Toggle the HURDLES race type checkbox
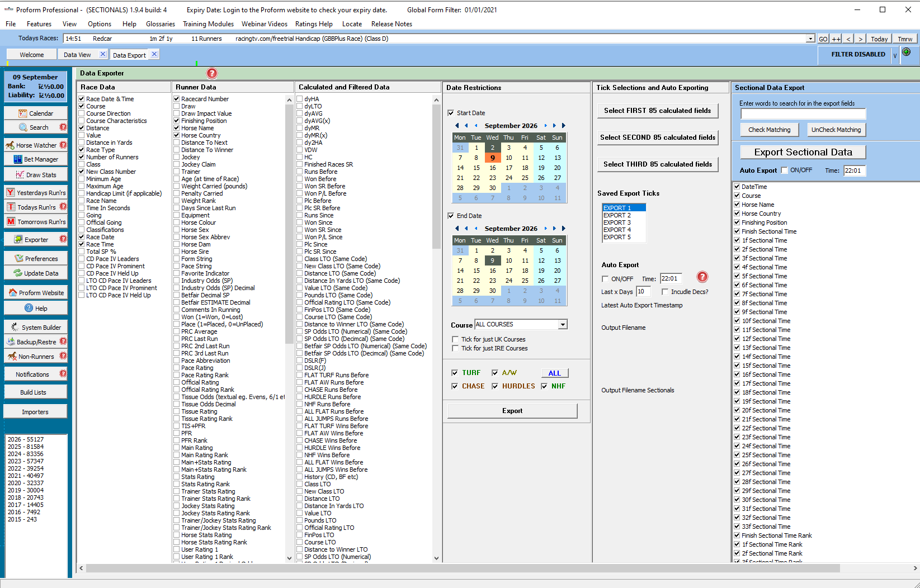Viewport: 920px width, 588px height. coord(495,386)
